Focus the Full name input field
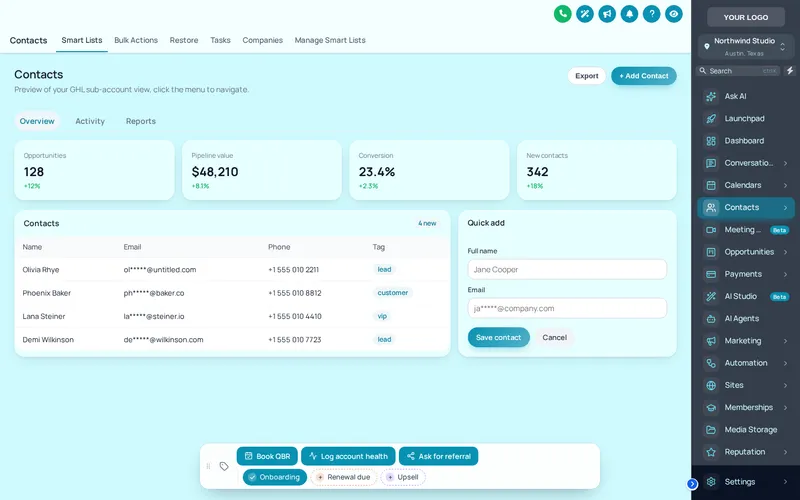 click(567, 269)
